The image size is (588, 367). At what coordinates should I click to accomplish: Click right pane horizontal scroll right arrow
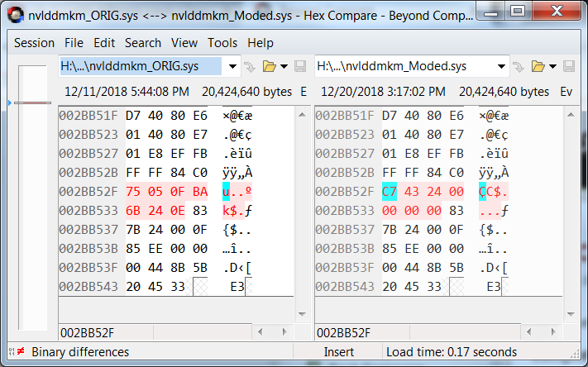click(553, 331)
